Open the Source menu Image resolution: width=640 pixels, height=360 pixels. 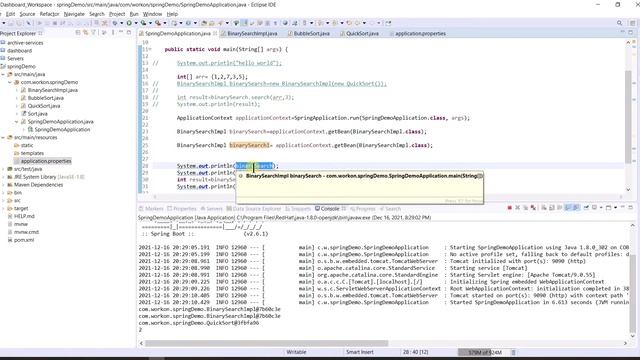(27, 14)
